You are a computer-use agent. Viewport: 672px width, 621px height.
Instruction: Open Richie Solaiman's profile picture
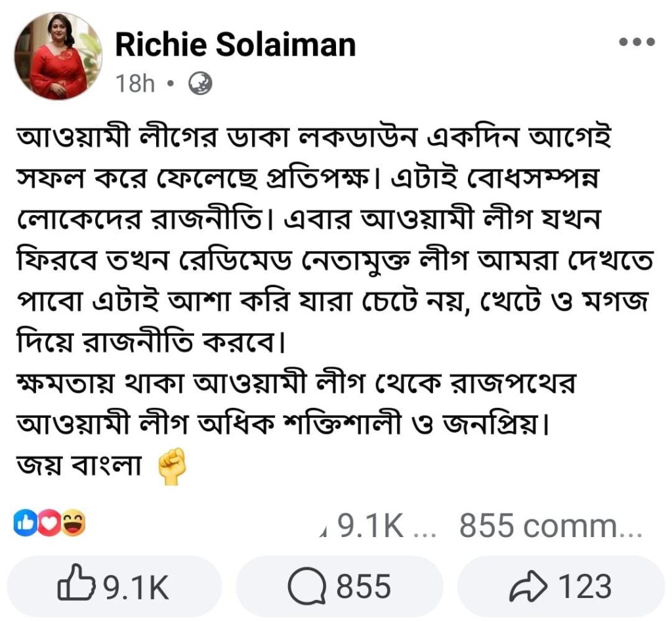pos(58,56)
